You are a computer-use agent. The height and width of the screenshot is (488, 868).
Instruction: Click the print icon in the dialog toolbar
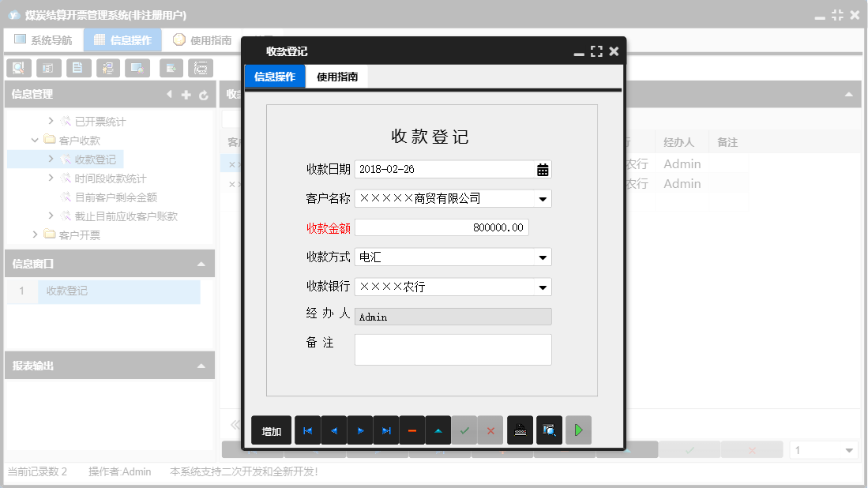[x=520, y=430]
